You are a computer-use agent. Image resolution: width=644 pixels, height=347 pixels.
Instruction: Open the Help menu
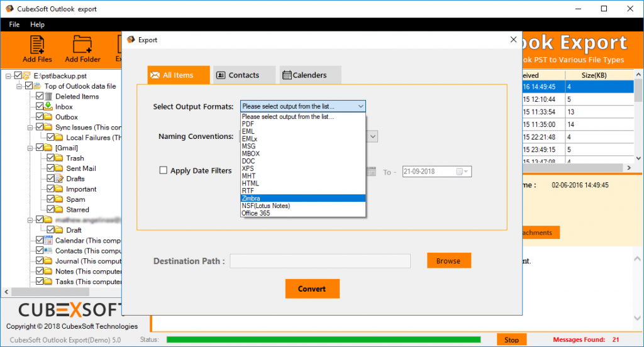click(37, 25)
